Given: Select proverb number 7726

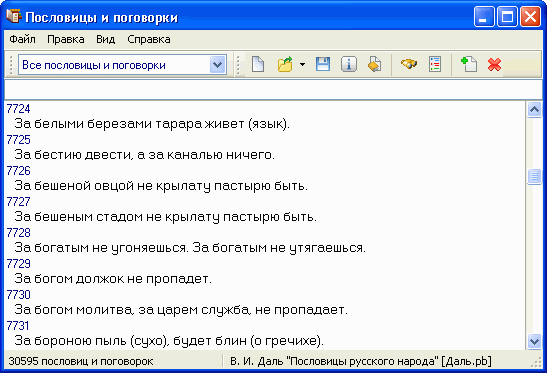Looking at the screenshot, I should (x=18, y=171).
